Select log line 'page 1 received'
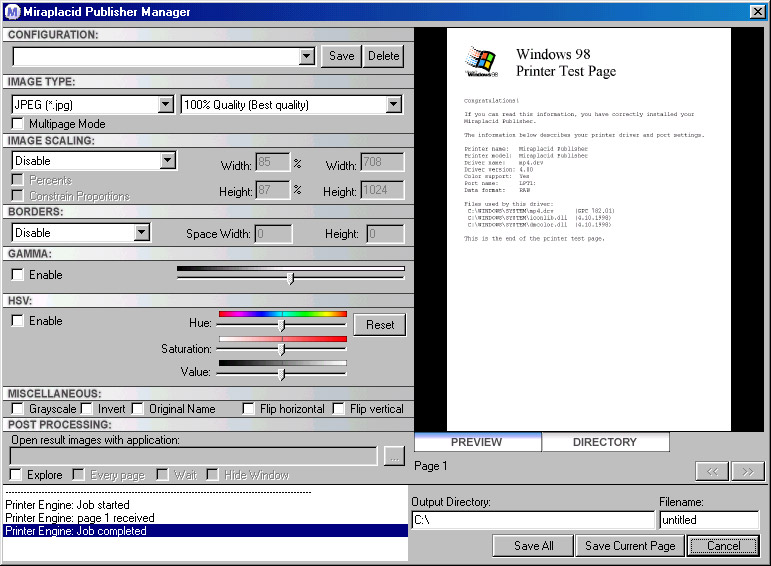 pyautogui.click(x=206, y=518)
